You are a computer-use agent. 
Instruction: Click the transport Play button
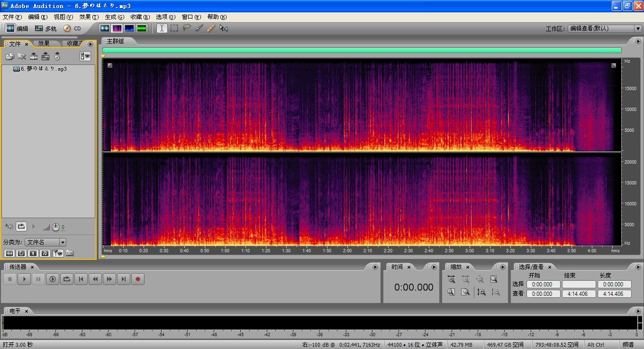pos(24,279)
